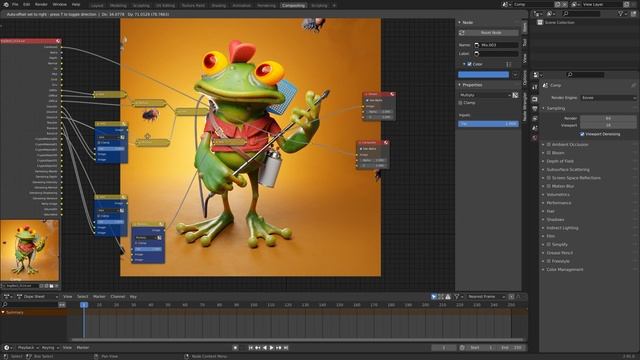Jump to the end frame
640x360 pixels.
286,348
